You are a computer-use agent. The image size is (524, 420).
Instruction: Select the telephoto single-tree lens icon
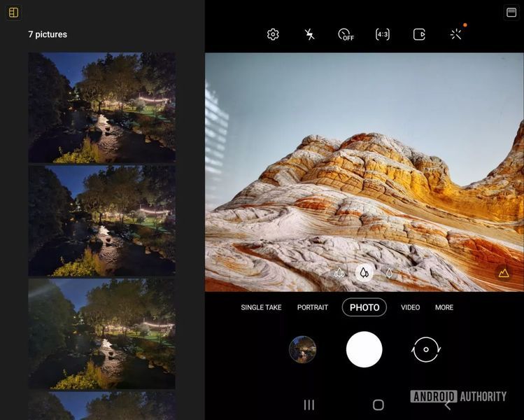tap(389, 273)
